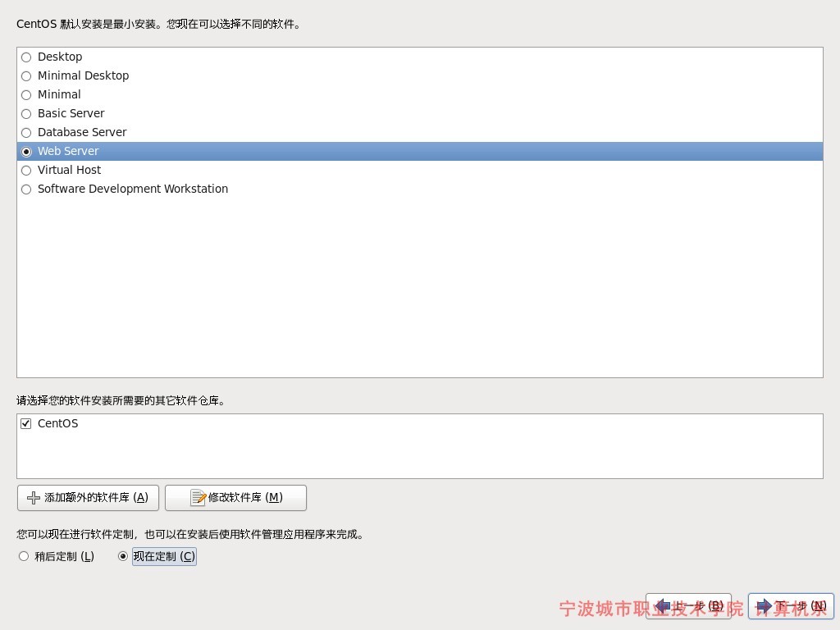840x630 pixels.
Task: Click the Virtual Host text label
Action: pos(69,170)
